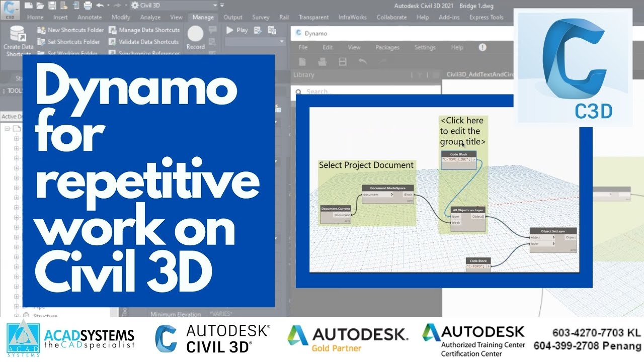Click the Play macro button
The height and width of the screenshot is (362, 644).
[237, 30]
